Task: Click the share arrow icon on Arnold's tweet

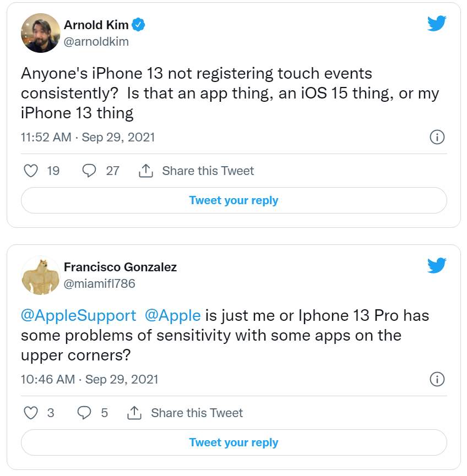Action: [x=145, y=171]
